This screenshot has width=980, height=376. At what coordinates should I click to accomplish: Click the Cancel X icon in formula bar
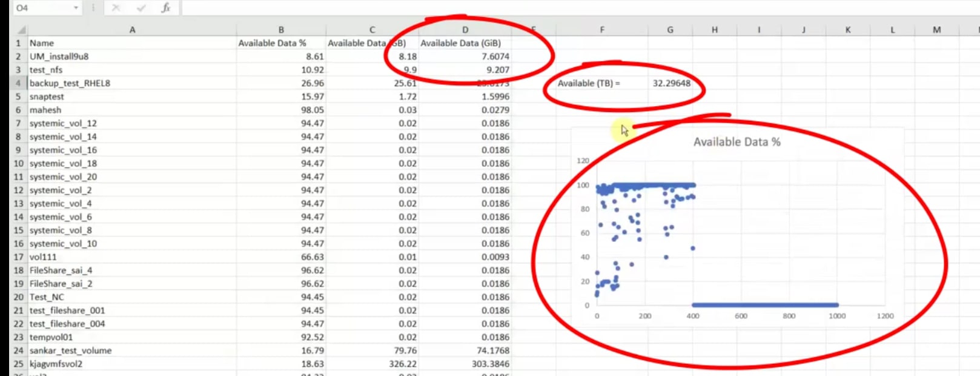coord(116,8)
